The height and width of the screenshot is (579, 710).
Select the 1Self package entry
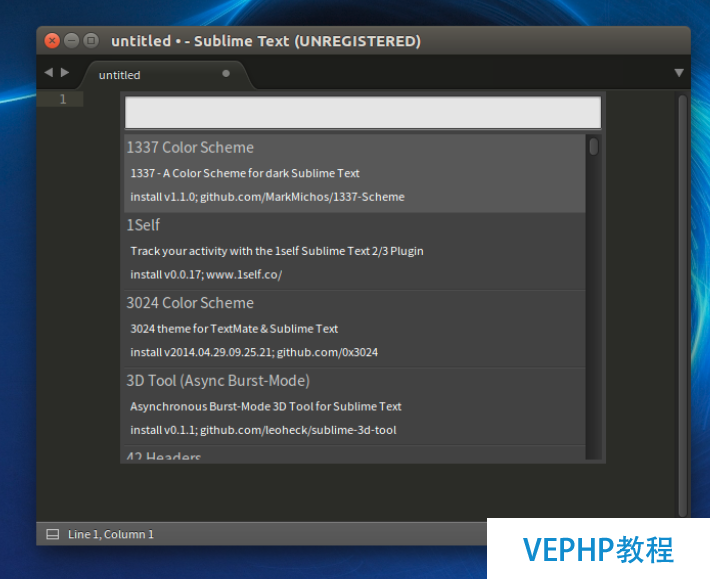coord(355,251)
